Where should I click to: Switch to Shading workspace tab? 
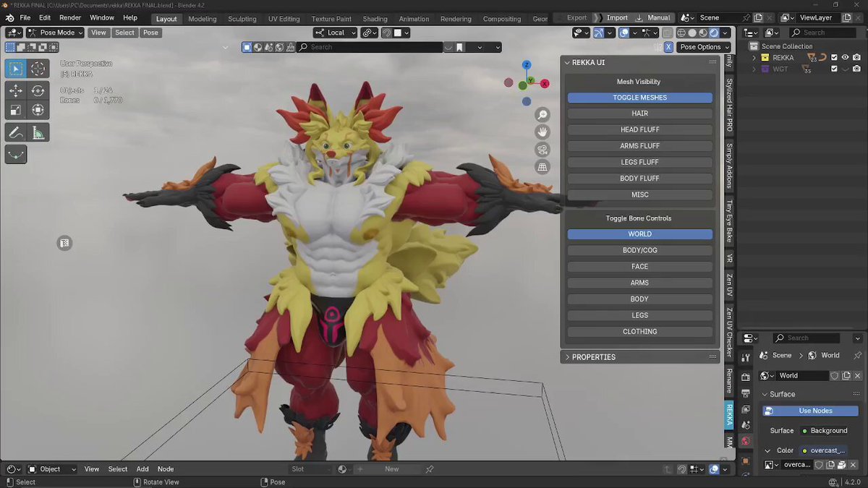[x=375, y=19]
